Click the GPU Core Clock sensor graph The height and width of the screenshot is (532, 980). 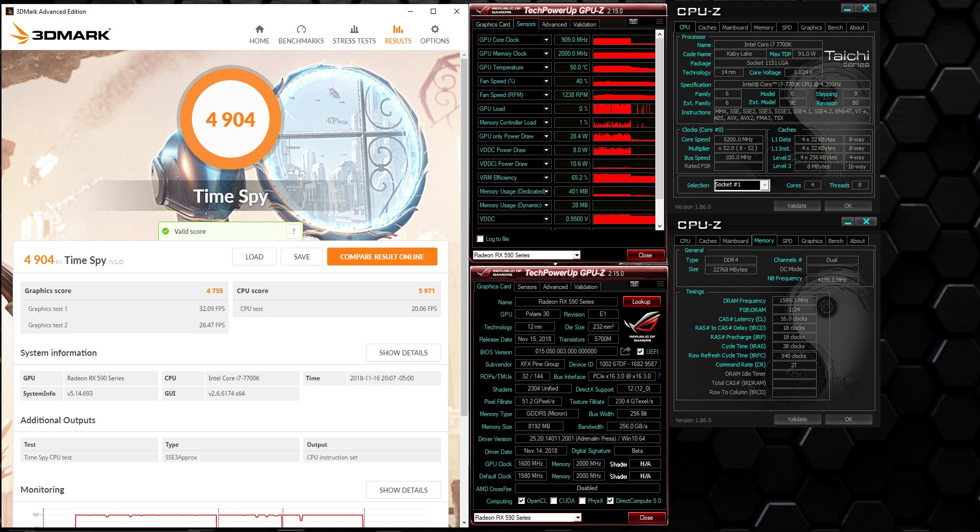point(624,40)
